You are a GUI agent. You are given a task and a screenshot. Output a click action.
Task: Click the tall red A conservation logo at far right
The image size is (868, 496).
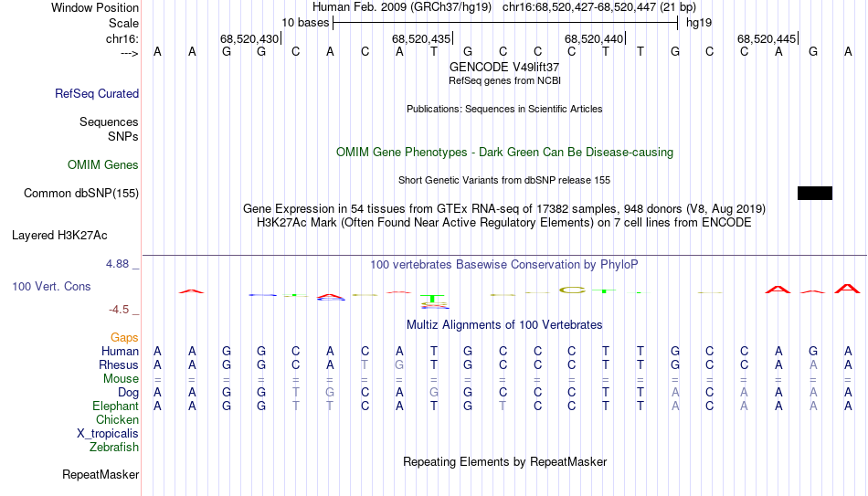(848, 289)
